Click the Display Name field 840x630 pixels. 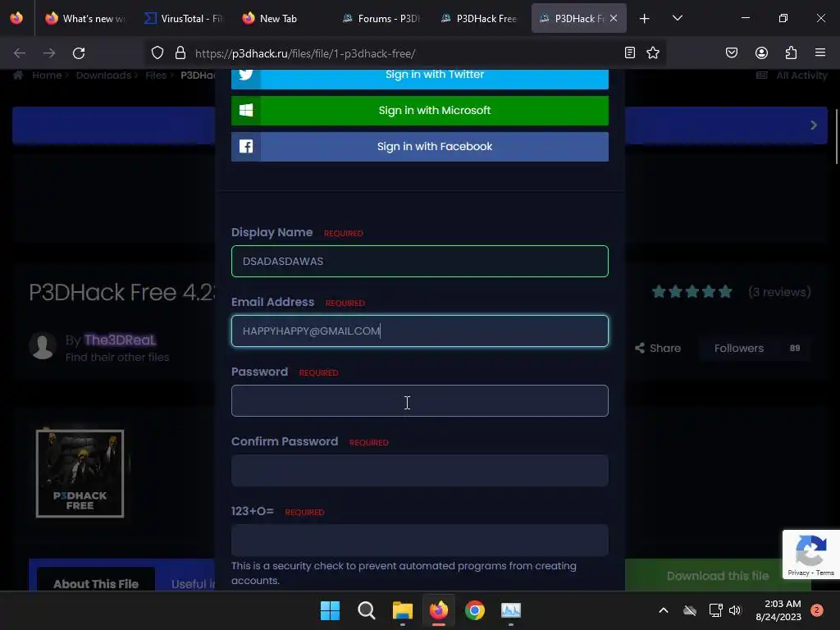pos(420,262)
